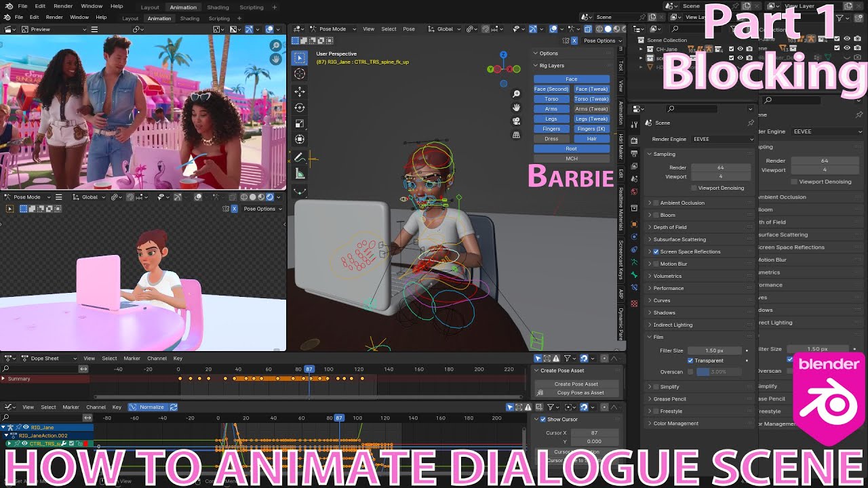
Task: Enable the Ambient Occlusion checkbox
Action: coord(656,203)
